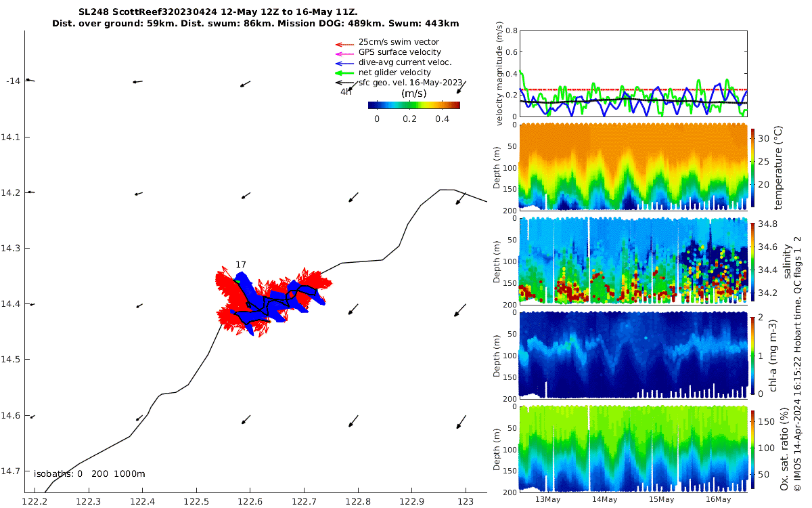Click the (m/s) velocity color bar on map

(414, 105)
